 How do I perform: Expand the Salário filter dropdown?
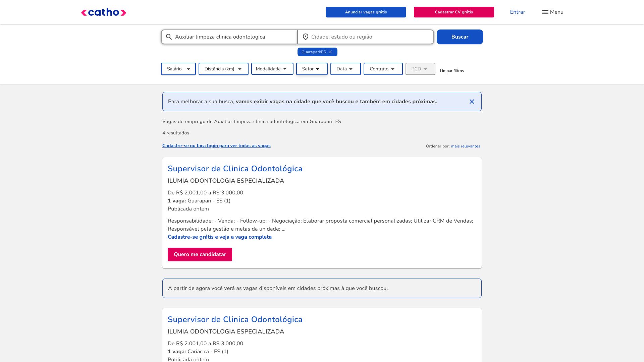pyautogui.click(x=178, y=69)
